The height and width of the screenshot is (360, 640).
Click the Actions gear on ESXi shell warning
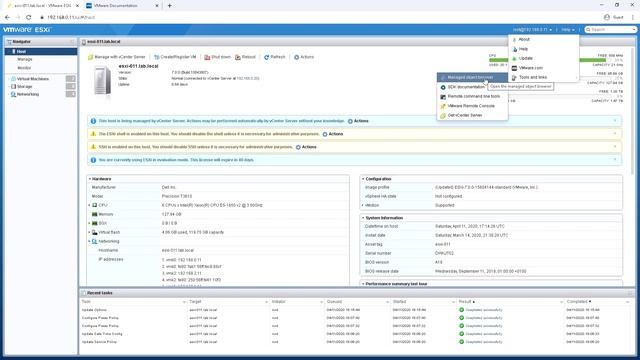[x=325, y=134]
